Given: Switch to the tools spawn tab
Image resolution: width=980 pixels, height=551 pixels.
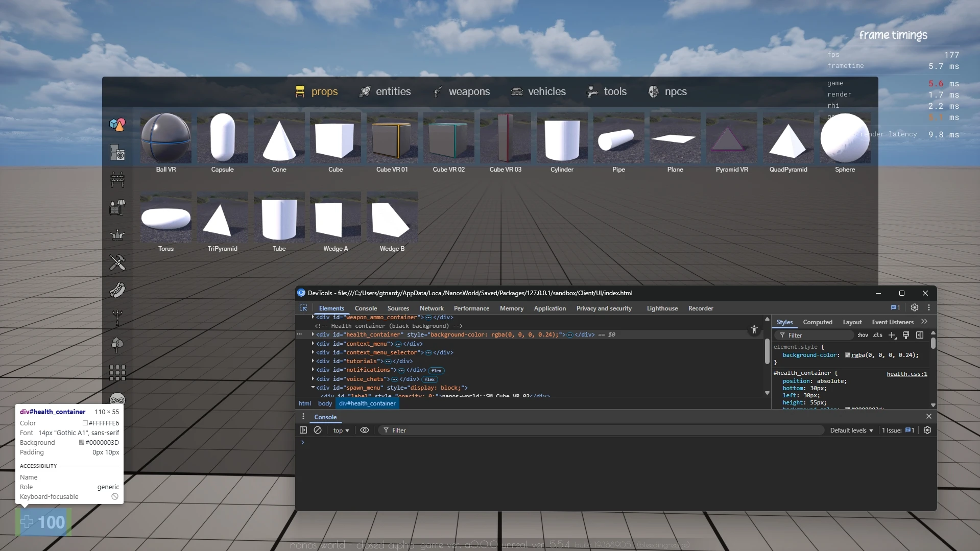Looking at the screenshot, I should click(x=607, y=91).
